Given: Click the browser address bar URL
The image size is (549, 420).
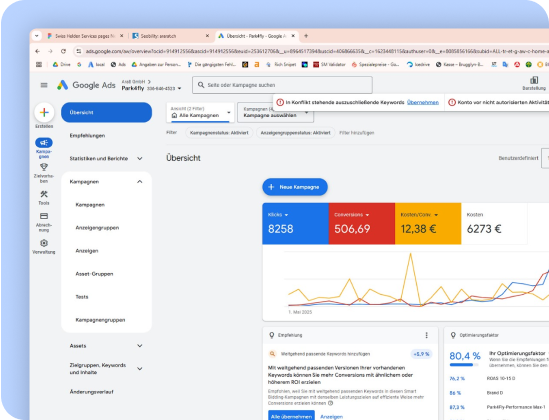Looking at the screenshot, I should (x=317, y=51).
